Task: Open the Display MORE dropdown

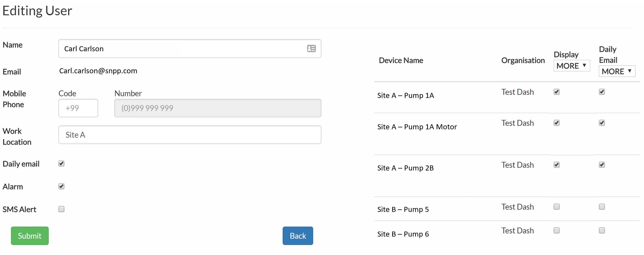Action: (x=572, y=66)
